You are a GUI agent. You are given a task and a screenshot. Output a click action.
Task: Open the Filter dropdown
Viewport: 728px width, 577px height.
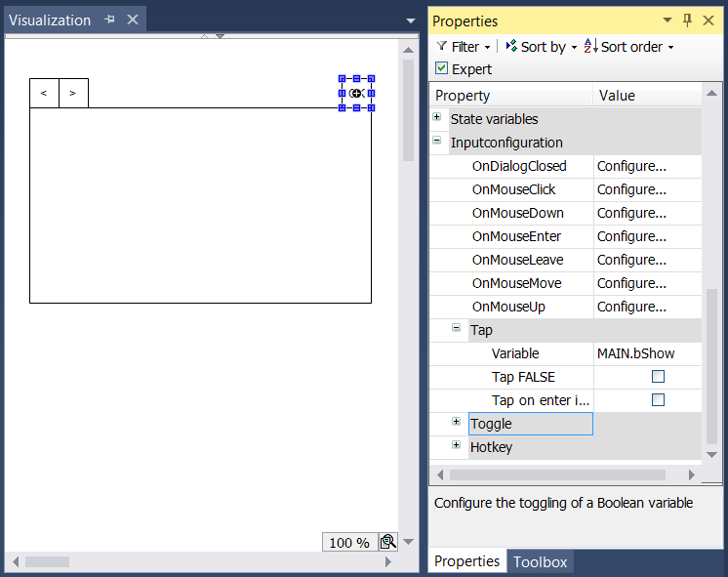[x=487, y=47]
